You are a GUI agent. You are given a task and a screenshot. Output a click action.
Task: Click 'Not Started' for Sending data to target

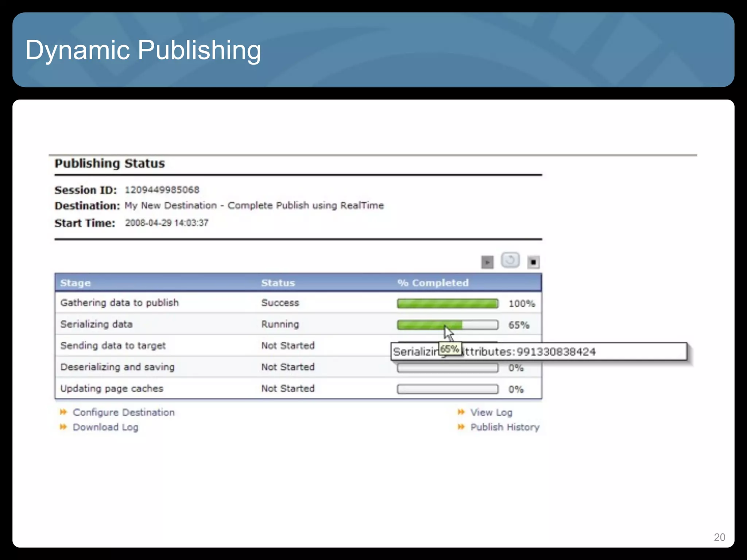pyautogui.click(x=288, y=346)
